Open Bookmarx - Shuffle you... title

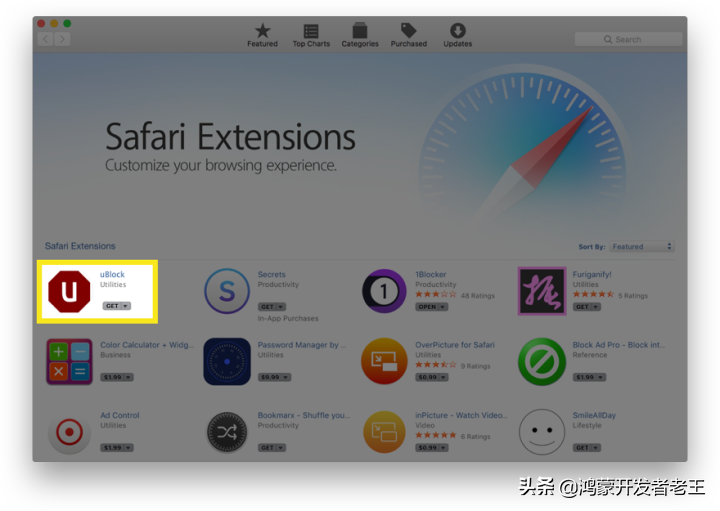pos(304,415)
